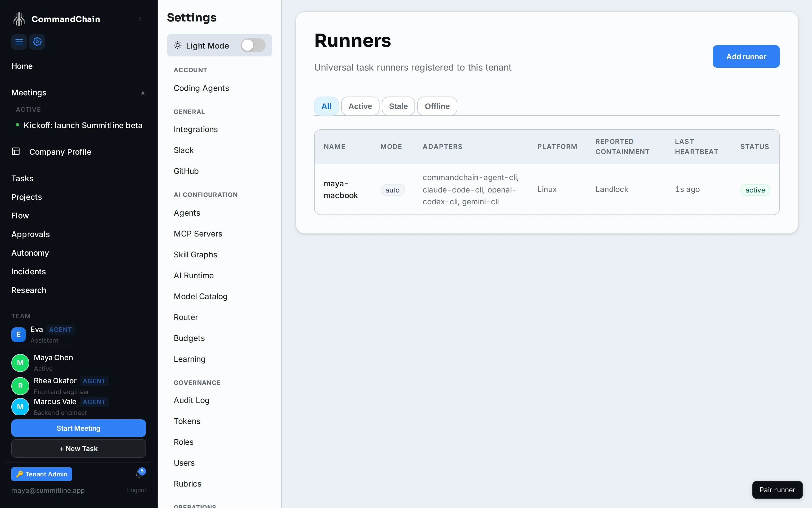Click the 1s ago heartbeat cell
Viewport: 812px width, 508px height.
point(687,189)
